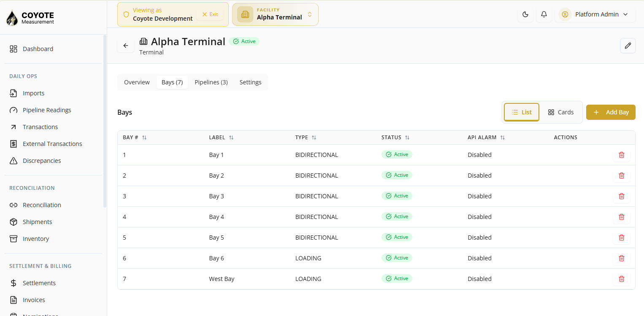Sort the table by the BAY # column
Image resolution: width=644 pixels, height=316 pixels.
pos(135,138)
